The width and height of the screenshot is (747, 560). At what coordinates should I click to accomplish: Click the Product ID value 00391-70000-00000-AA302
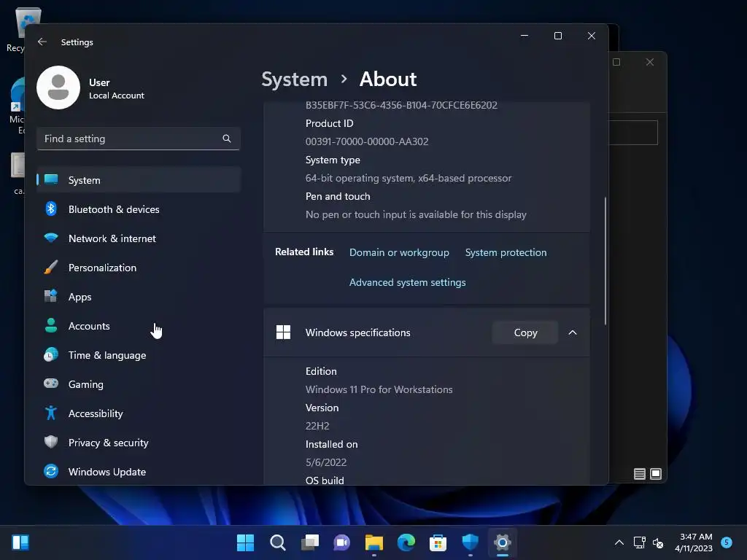click(x=367, y=141)
